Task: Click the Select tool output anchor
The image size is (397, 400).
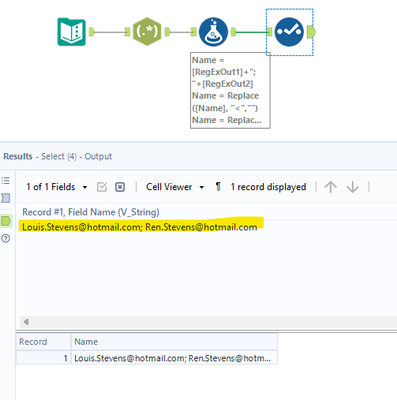Action: [311, 32]
